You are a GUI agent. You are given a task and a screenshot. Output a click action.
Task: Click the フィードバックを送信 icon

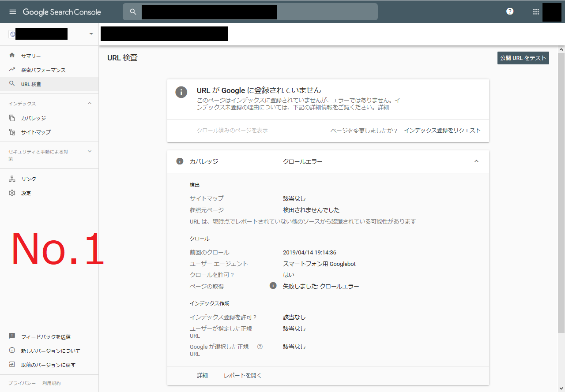12,336
